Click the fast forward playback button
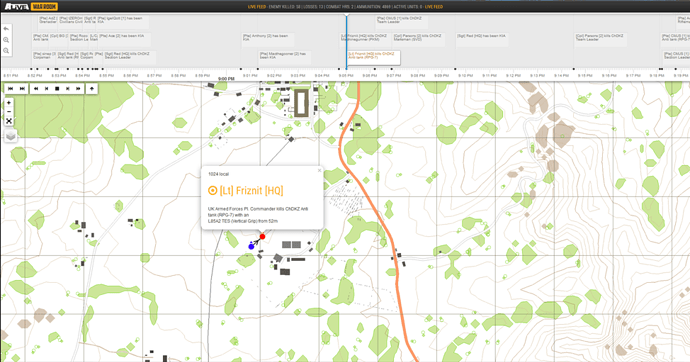This screenshot has height=362, width=690. click(x=78, y=89)
